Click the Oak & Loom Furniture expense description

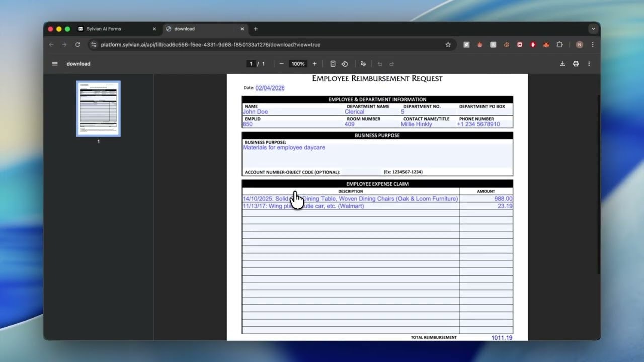[x=351, y=199]
